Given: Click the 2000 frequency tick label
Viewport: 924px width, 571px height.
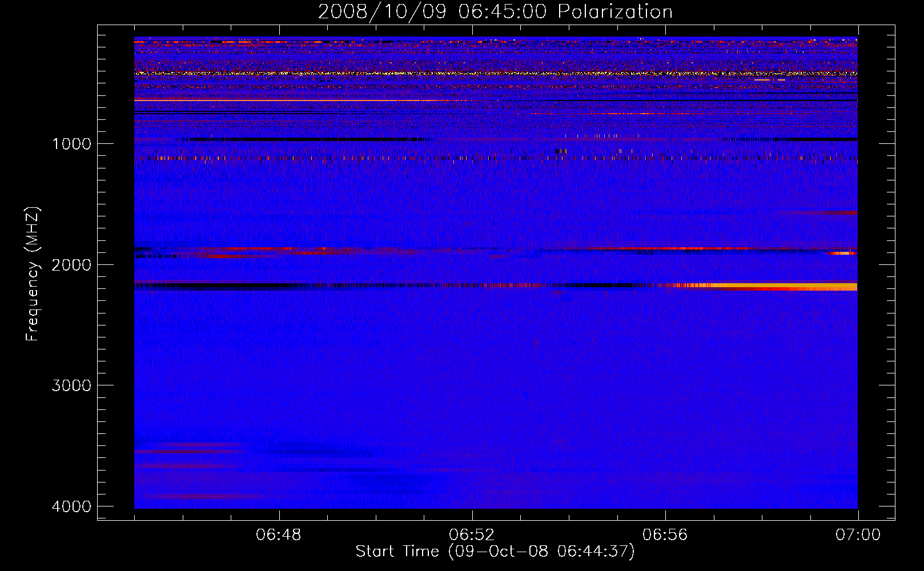Looking at the screenshot, I should pos(71,264).
